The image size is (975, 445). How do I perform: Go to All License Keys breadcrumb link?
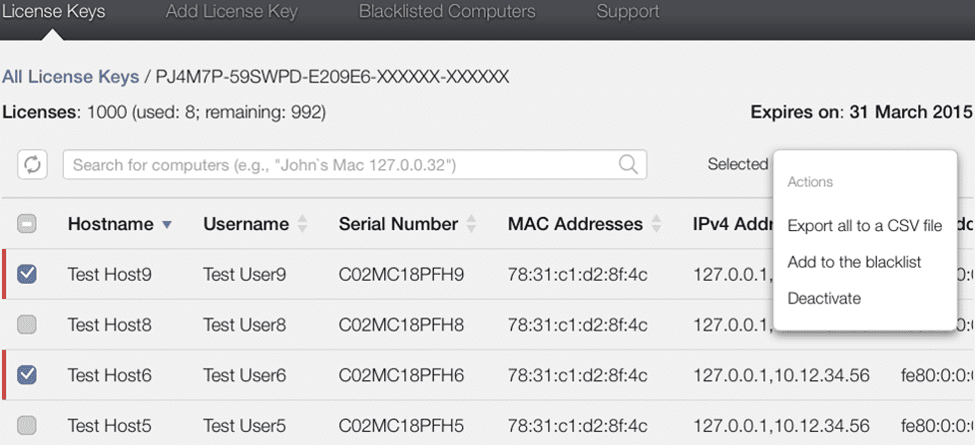pyautogui.click(x=70, y=76)
